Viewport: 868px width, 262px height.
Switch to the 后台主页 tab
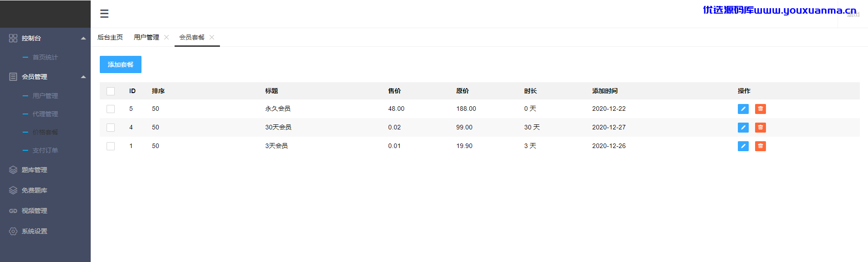point(110,37)
